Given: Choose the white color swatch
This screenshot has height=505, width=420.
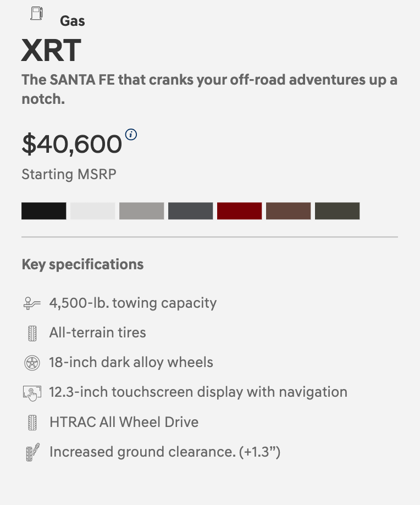Looking at the screenshot, I should [x=93, y=211].
